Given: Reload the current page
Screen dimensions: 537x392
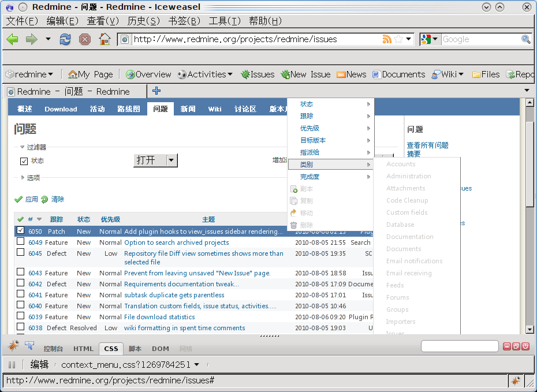Looking at the screenshot, I should coord(65,39).
